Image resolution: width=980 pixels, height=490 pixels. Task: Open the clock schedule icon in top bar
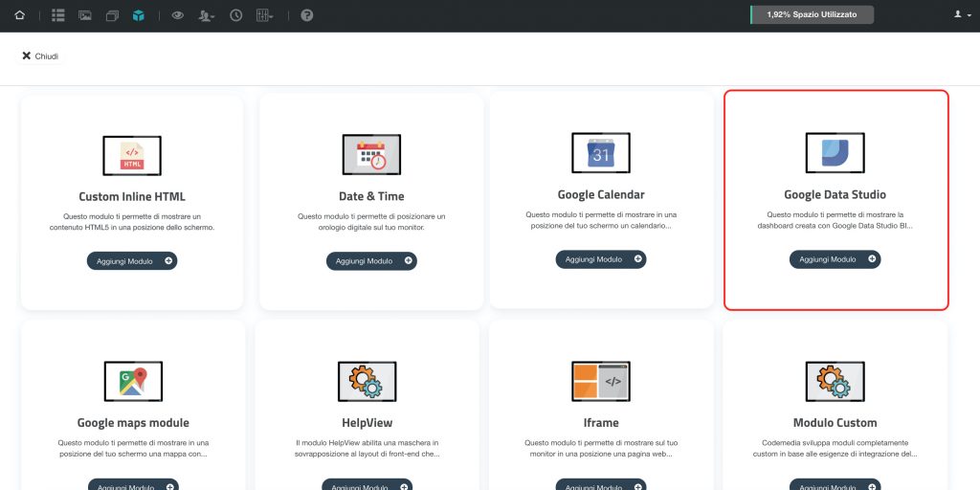pos(235,15)
